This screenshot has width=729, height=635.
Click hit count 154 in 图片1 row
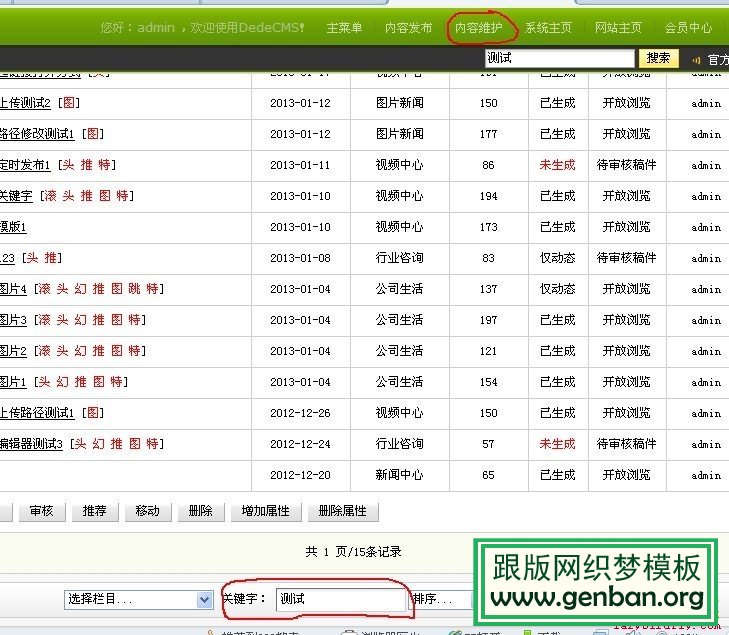tap(488, 382)
